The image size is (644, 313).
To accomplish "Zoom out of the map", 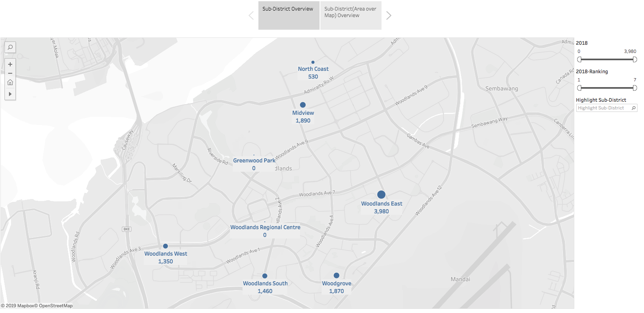I will coord(10,73).
